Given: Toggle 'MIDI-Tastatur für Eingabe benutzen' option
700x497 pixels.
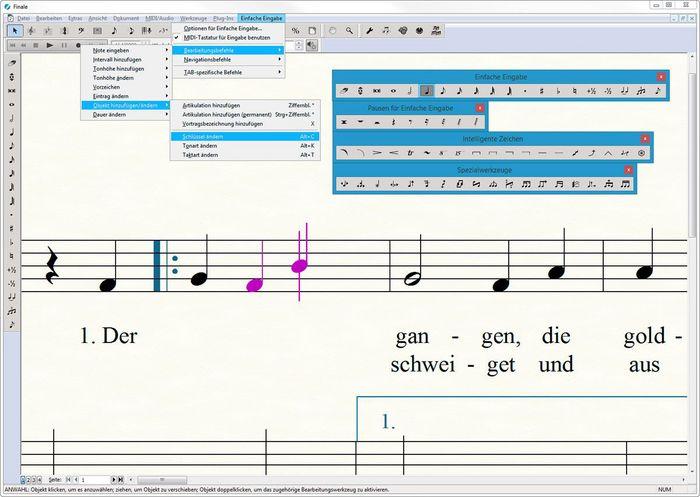Looking at the screenshot, I should point(228,38).
